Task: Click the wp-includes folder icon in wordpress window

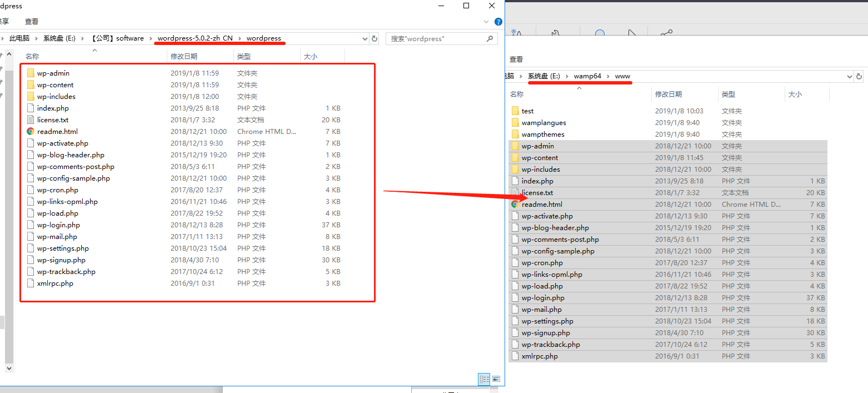Action: [31, 96]
